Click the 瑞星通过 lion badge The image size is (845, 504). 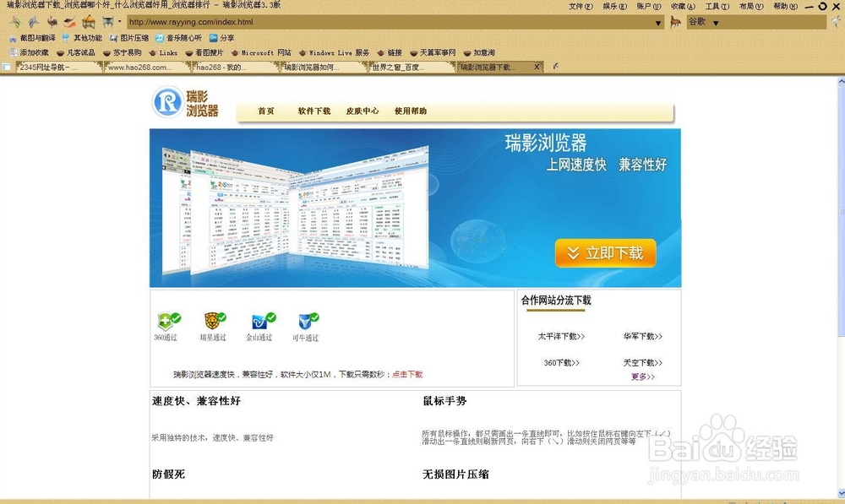click(214, 327)
